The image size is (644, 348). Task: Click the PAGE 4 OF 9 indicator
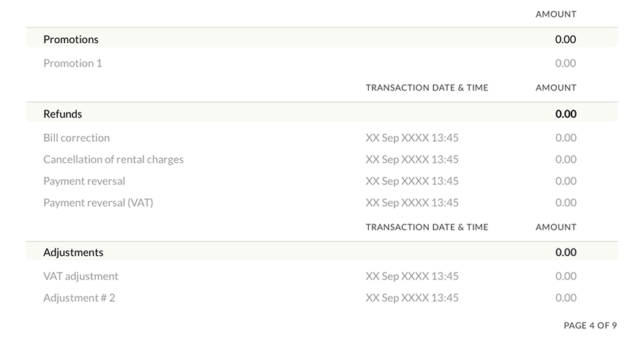pos(590,325)
